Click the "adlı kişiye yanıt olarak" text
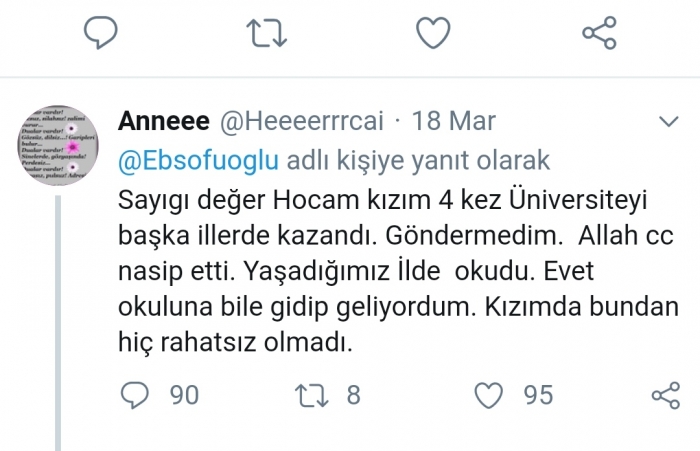 coord(418,161)
